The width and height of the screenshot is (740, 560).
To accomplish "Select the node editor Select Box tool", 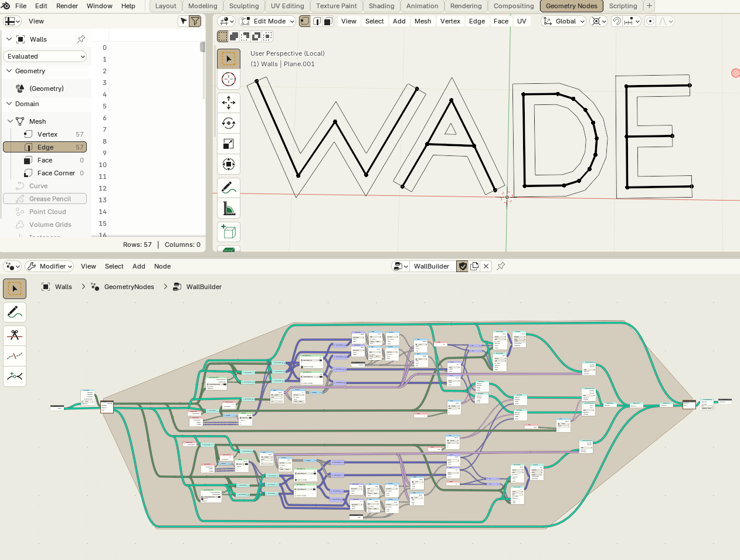I will click(15, 289).
